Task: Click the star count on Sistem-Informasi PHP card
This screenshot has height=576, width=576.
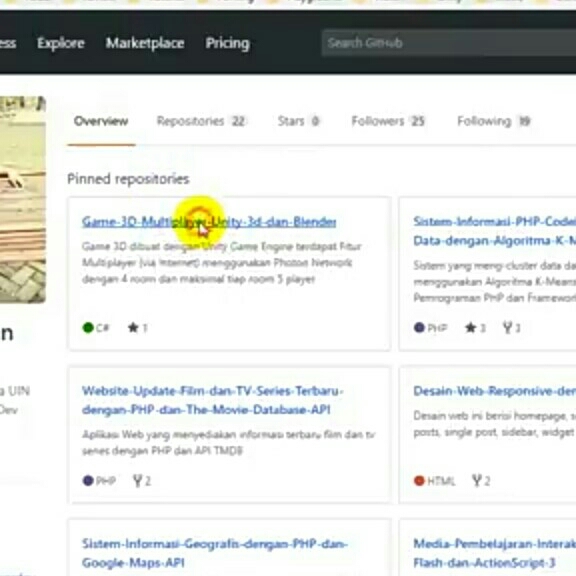Action: (475, 328)
